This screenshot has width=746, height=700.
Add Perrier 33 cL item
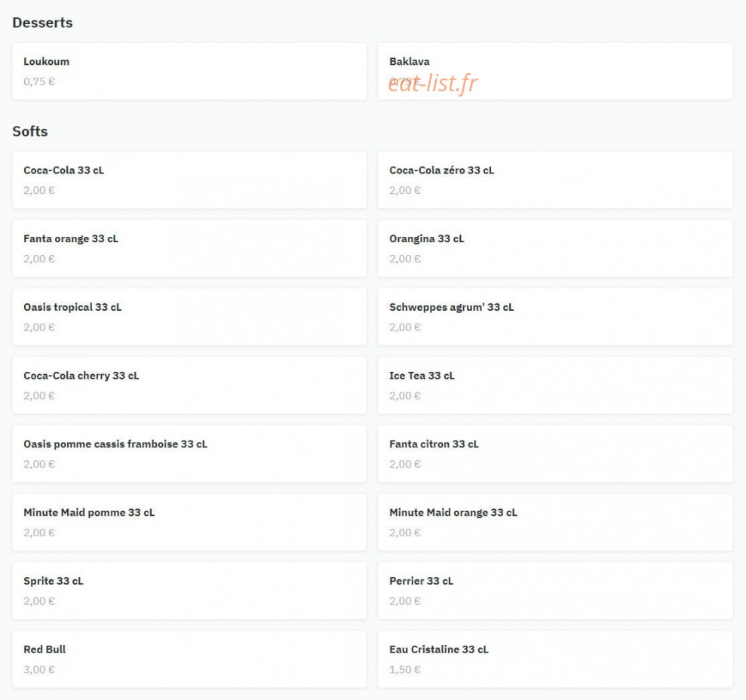coord(555,591)
